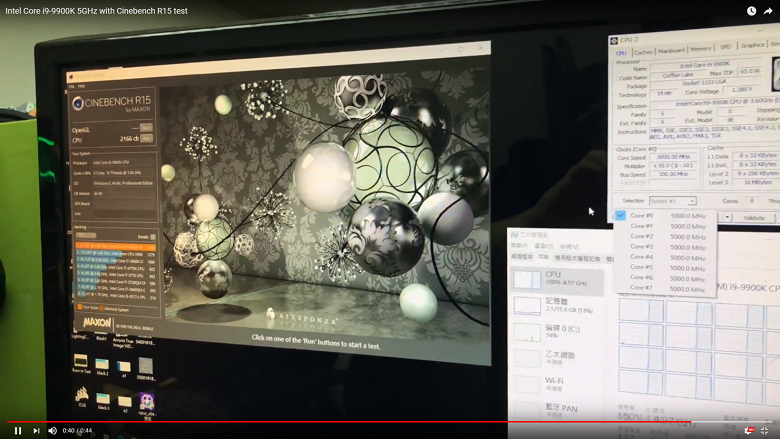Image resolution: width=780 pixels, height=439 pixels.
Task: Open the Corsair iCUE desktop icon
Action: (82, 397)
